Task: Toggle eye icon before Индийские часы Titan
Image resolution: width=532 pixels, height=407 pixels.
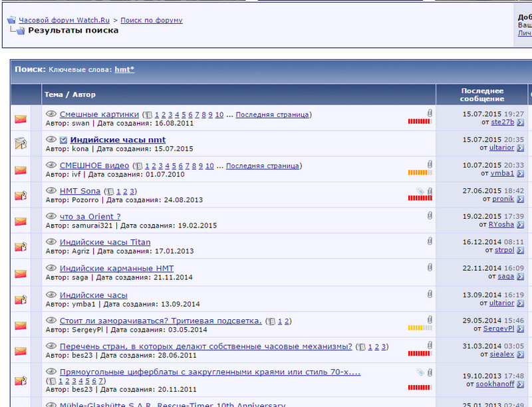Action: click(51, 242)
